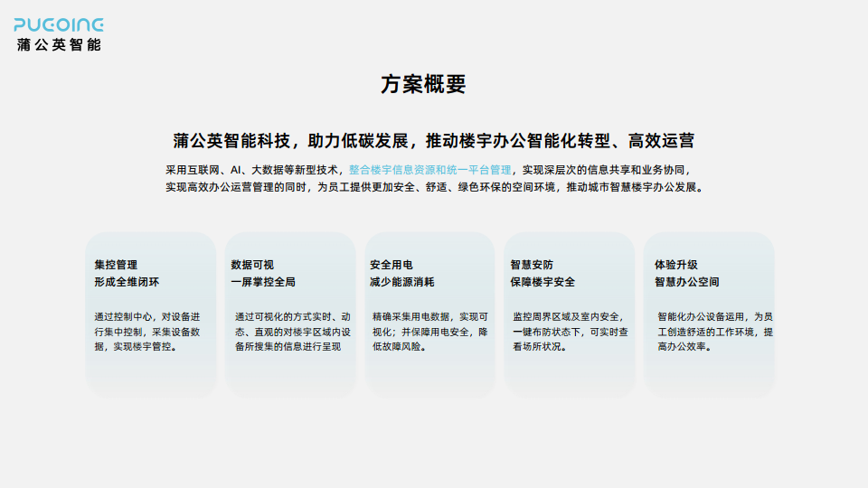Click the 蒲公英智能 logo text
Screen dimensions: 868x488
[x=59, y=45]
